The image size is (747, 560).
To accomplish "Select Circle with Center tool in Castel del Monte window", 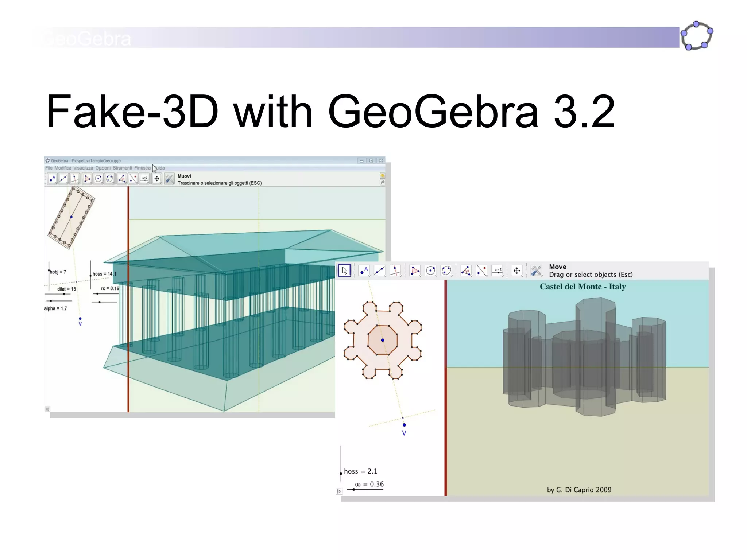I will click(431, 271).
